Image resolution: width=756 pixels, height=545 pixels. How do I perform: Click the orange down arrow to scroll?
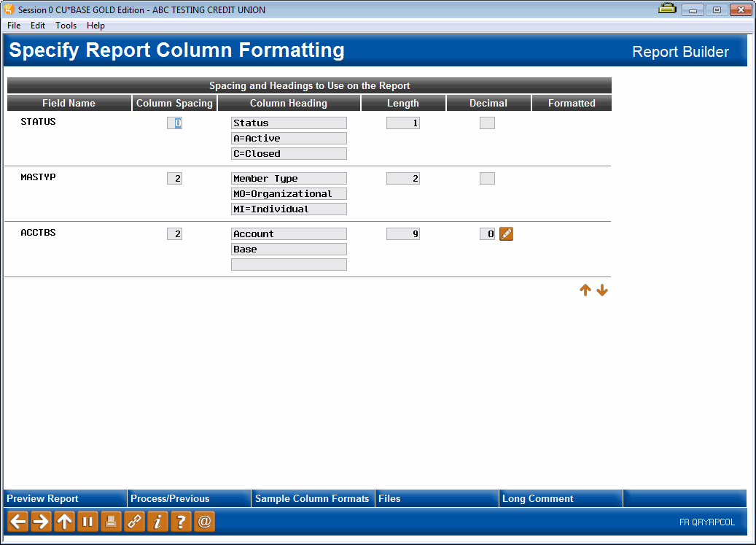coord(602,290)
